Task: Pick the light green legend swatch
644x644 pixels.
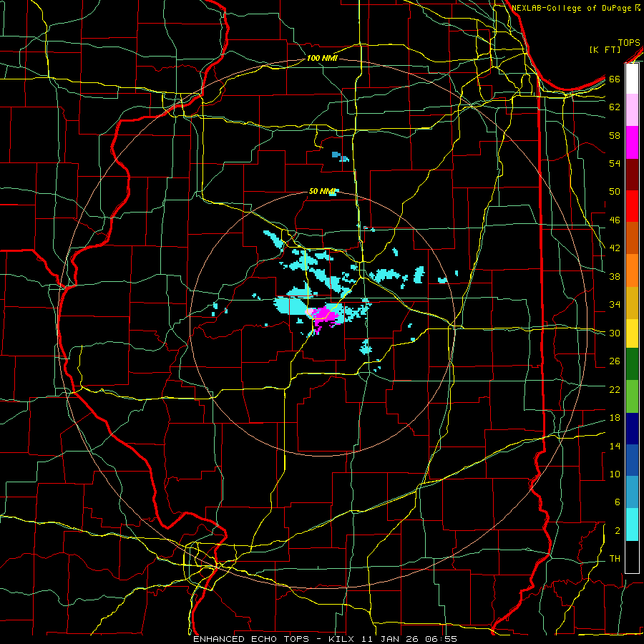Action: coord(632,396)
